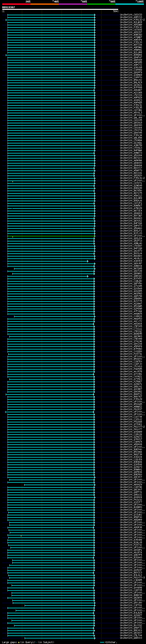The height and width of the screenshot is (644, 146).
Task: Click hit label UniRef100_B8NV39
Action: 131,595
